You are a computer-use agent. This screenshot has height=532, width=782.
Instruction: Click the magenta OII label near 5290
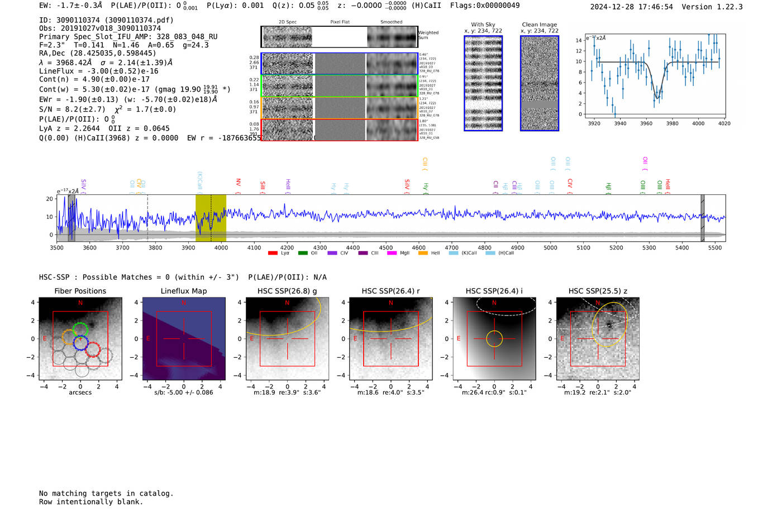tap(645, 164)
